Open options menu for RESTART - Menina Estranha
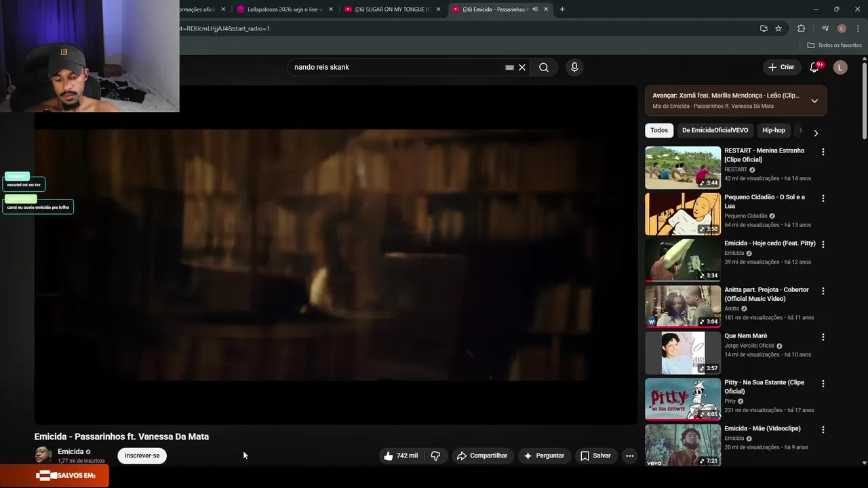Image resolution: width=868 pixels, height=488 pixels. click(823, 152)
